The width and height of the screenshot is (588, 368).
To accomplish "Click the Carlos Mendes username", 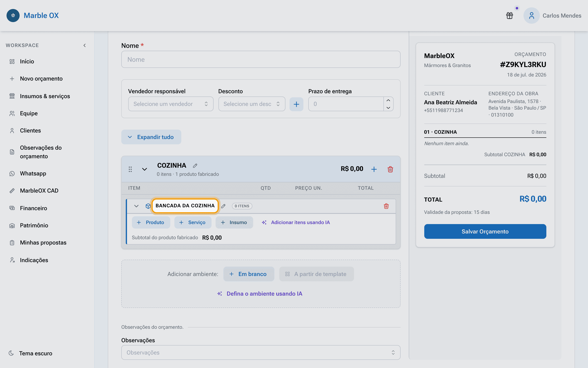I will tap(562, 16).
